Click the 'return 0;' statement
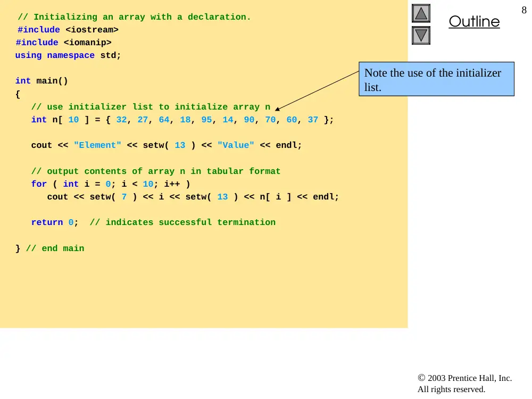 (x=55, y=222)
